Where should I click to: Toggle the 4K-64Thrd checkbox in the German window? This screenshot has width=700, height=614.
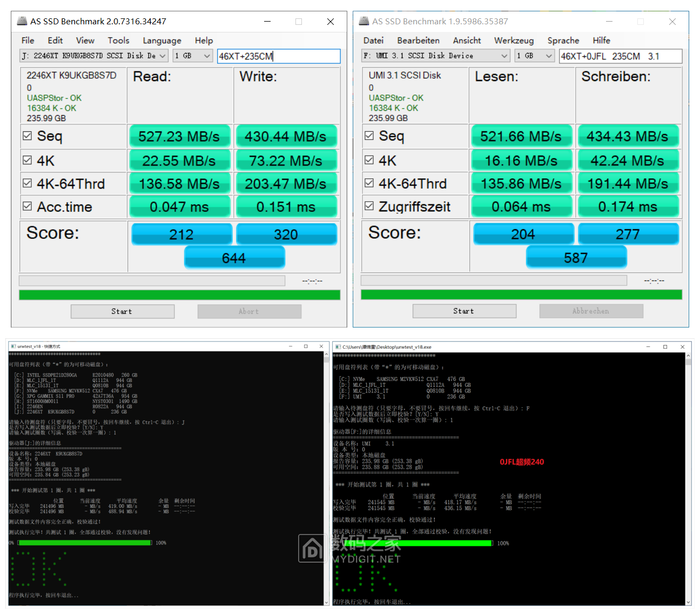369,183
